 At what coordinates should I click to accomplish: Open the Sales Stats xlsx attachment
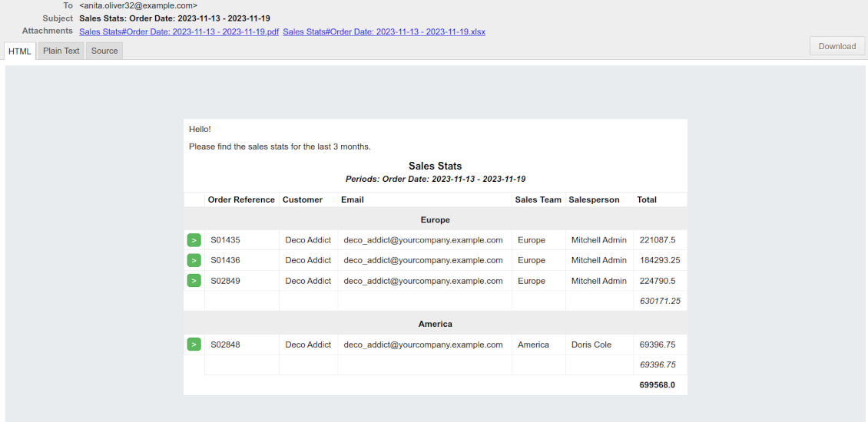coord(384,32)
